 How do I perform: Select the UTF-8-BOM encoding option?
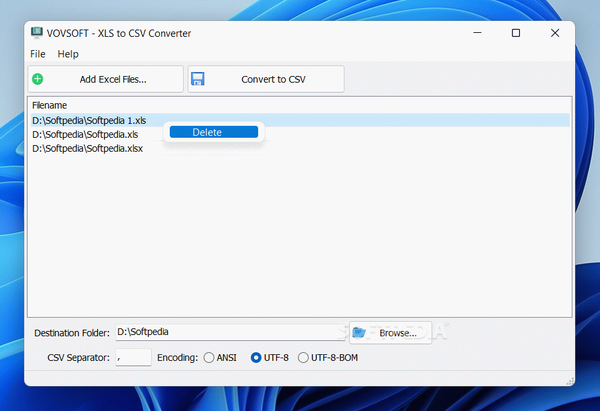328,358
